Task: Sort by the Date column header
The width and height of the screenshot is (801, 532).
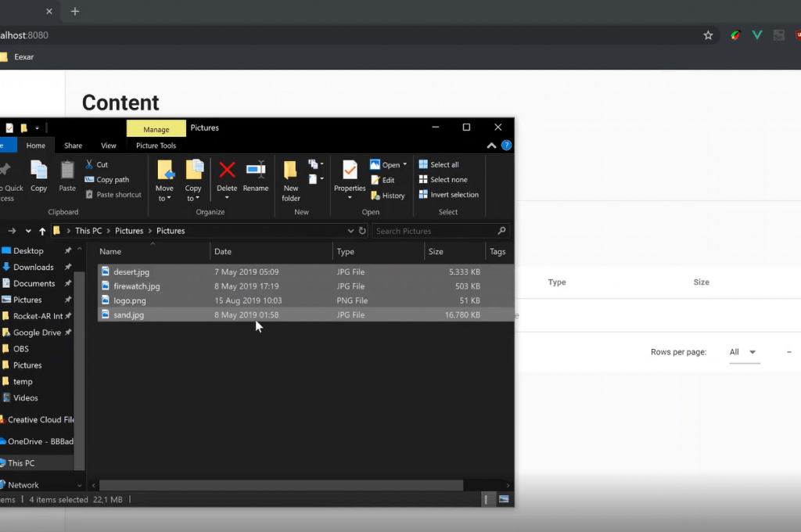Action: tap(271, 251)
